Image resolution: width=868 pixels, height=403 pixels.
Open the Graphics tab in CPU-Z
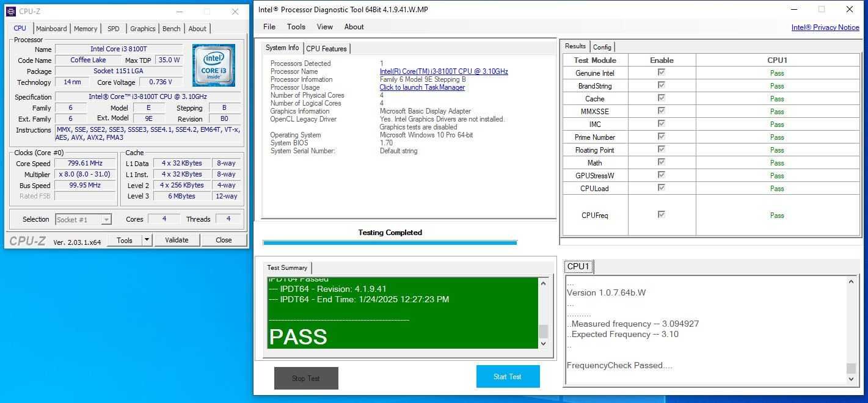(x=143, y=29)
